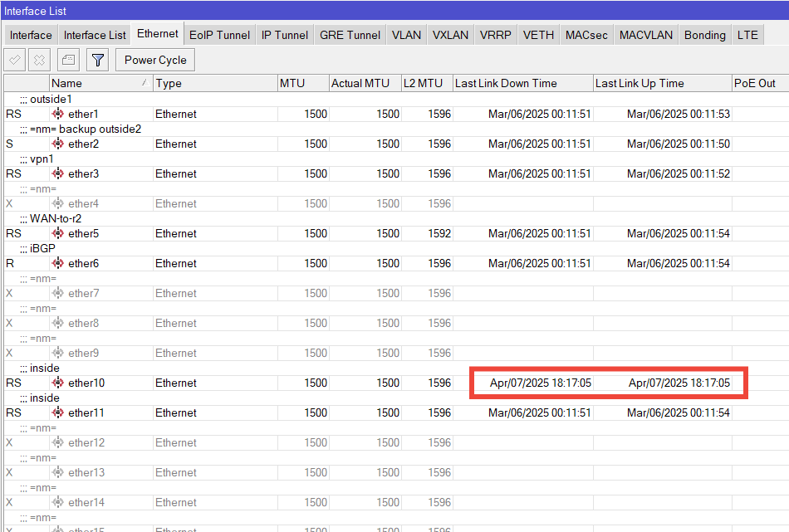Sort by Last Link Down Time header
The image size is (789, 532).
tap(522, 84)
